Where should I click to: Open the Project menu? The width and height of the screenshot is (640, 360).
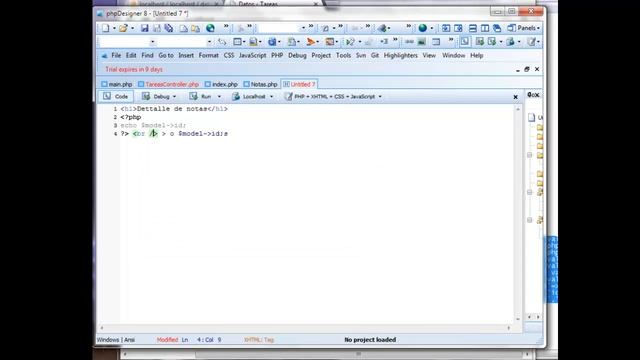(321, 56)
